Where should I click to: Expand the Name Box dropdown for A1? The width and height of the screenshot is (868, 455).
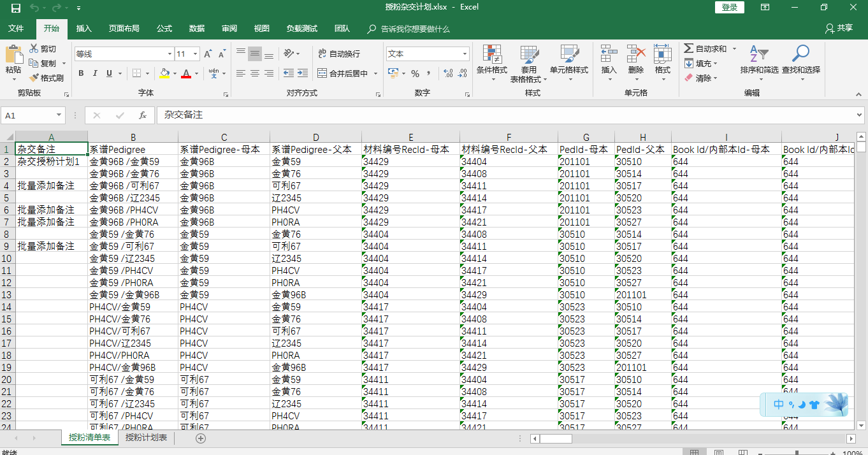59,115
